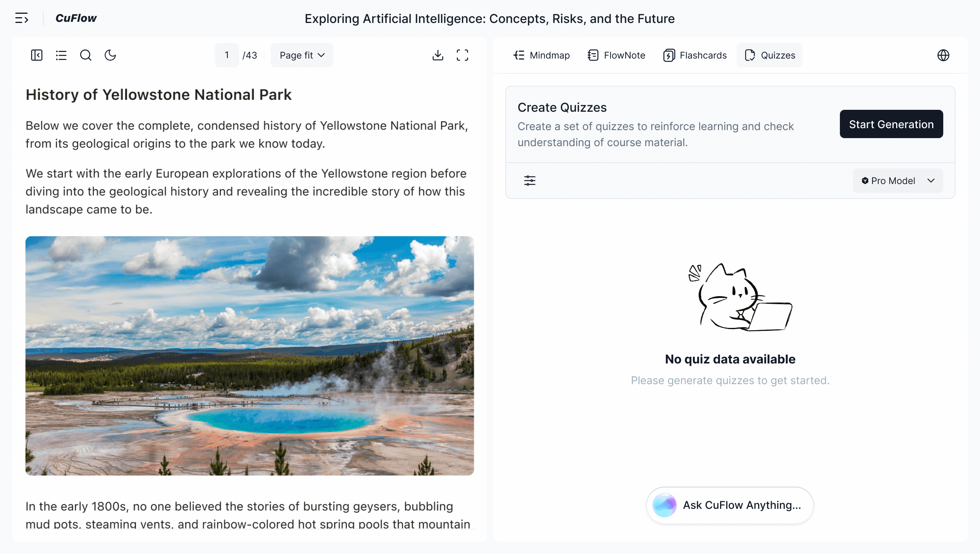Click the page number input field
This screenshot has width=980, height=554.
coord(227,55)
